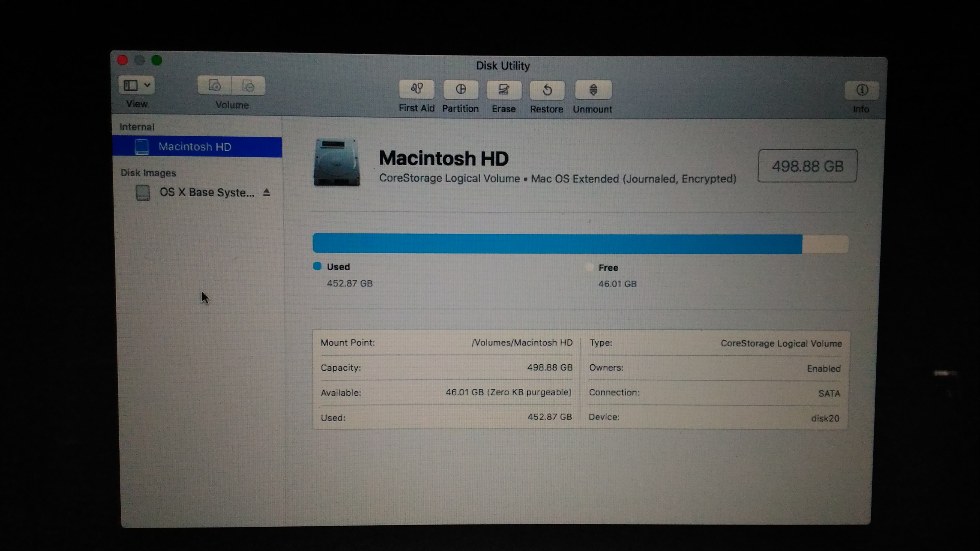980x551 pixels.
Task: Unmount the volume via the Unmount icon
Action: [593, 90]
